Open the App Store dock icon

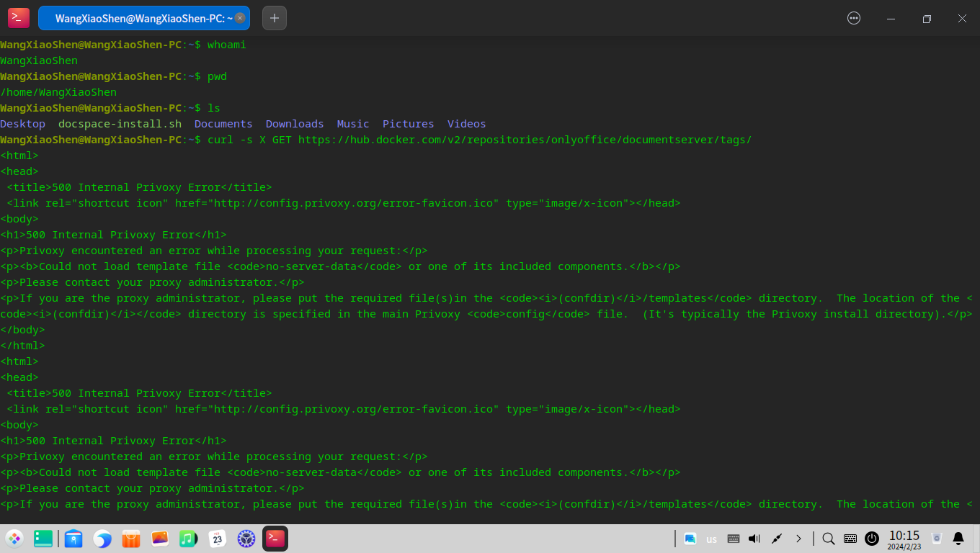[x=130, y=539]
